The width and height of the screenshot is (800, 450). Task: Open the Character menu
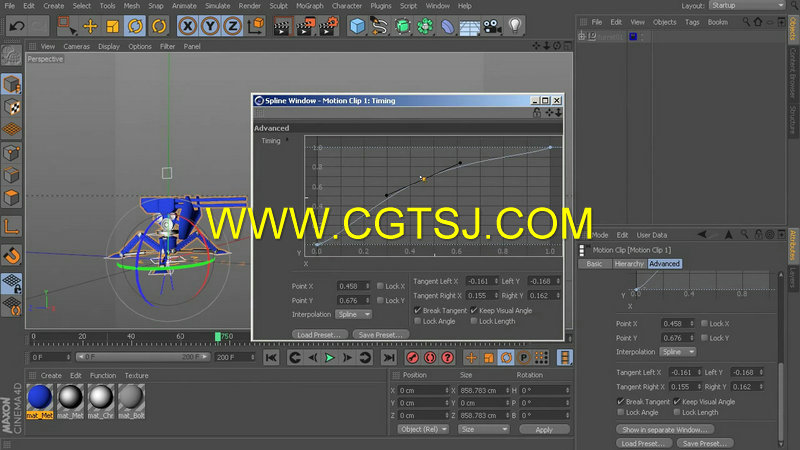347,6
